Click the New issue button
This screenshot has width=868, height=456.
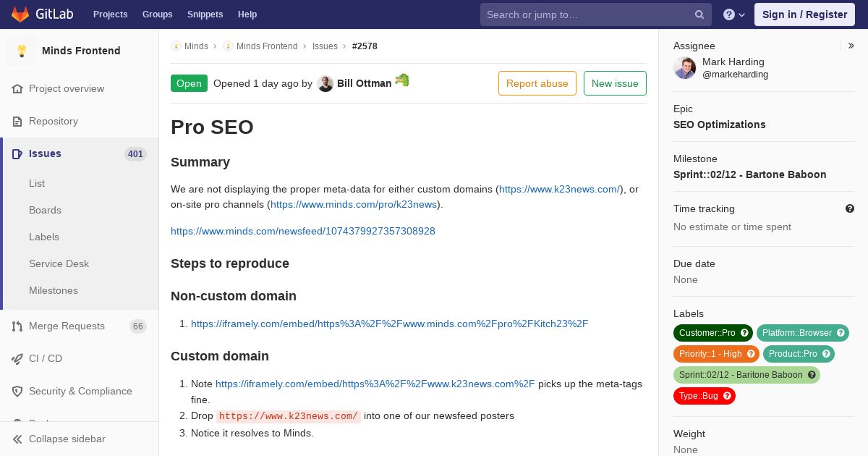pos(615,84)
